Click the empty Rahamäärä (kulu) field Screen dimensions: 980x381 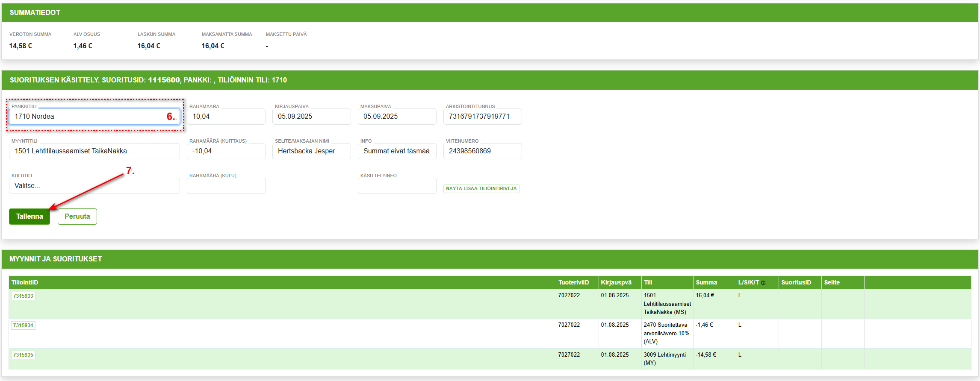(x=226, y=186)
